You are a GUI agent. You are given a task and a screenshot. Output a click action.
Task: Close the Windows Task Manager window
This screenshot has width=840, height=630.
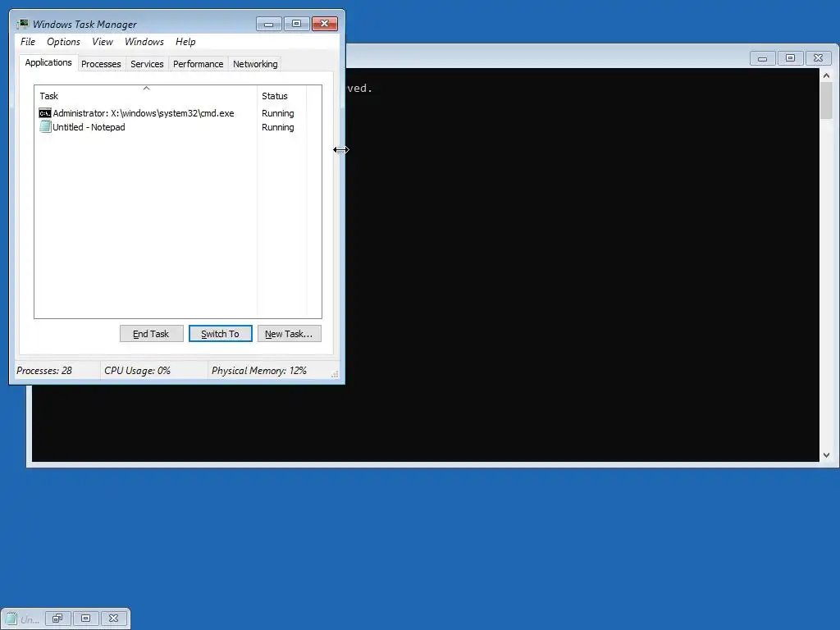point(325,24)
